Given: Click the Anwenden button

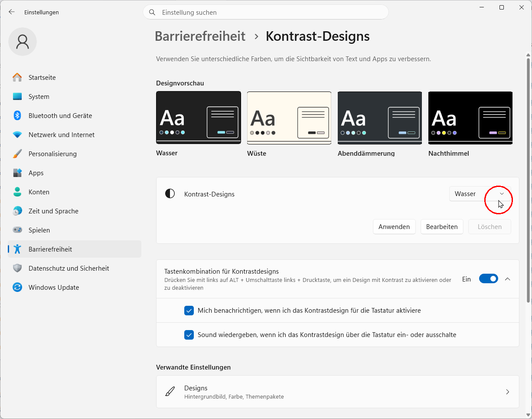Looking at the screenshot, I should tap(394, 227).
